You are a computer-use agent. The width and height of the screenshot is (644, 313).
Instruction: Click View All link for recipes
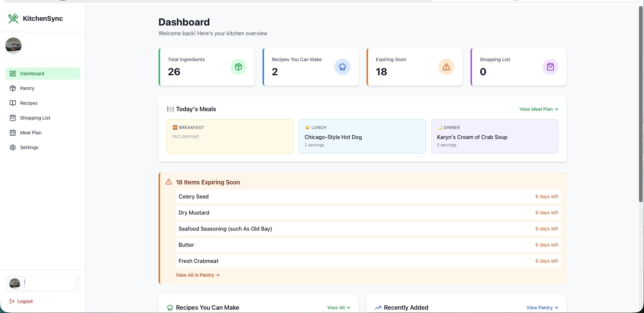pos(338,308)
